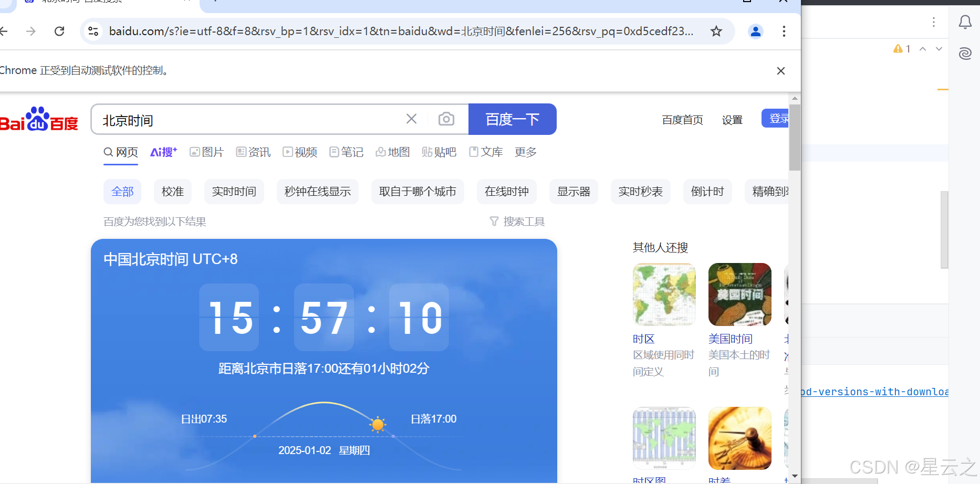Viewport: 980px width, 484px height.
Task: Open the spiral AI assistant icon in IDE
Action: pyautogui.click(x=965, y=54)
